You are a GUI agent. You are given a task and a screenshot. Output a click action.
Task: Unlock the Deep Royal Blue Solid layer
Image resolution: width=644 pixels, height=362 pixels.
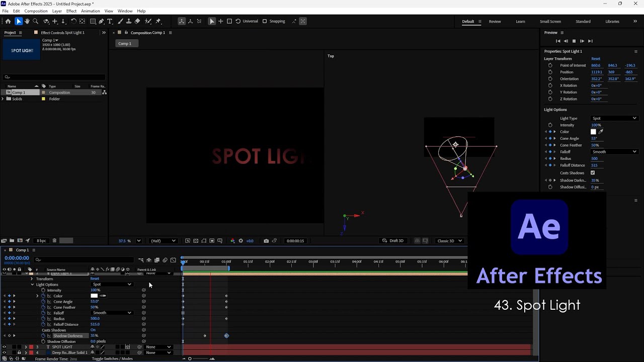[x=19, y=352]
